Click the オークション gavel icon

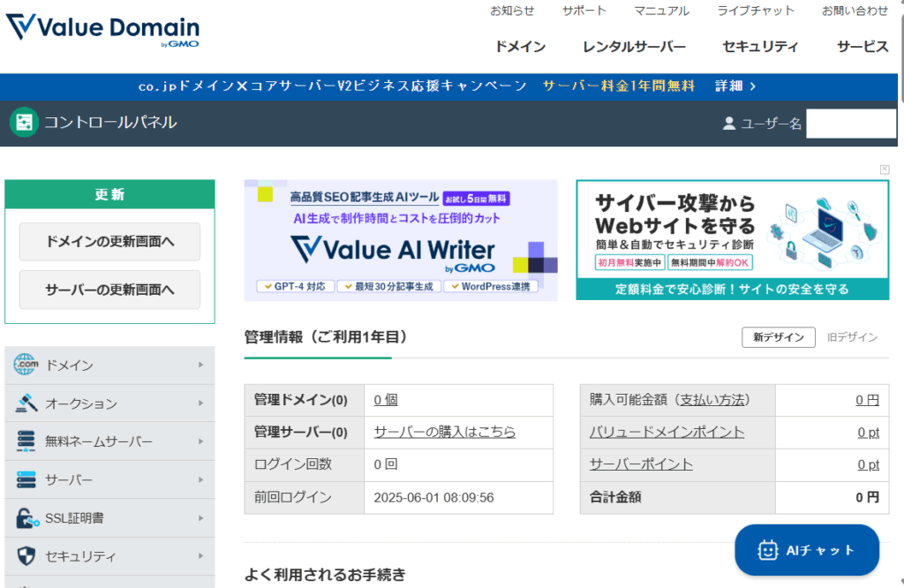26,403
